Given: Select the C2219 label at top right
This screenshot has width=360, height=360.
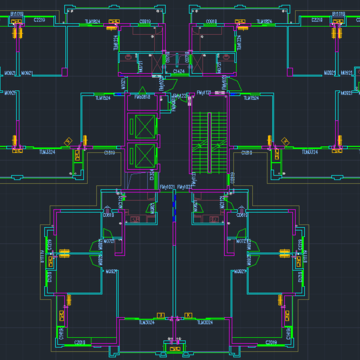Looking at the screenshot, I should click(x=317, y=20).
